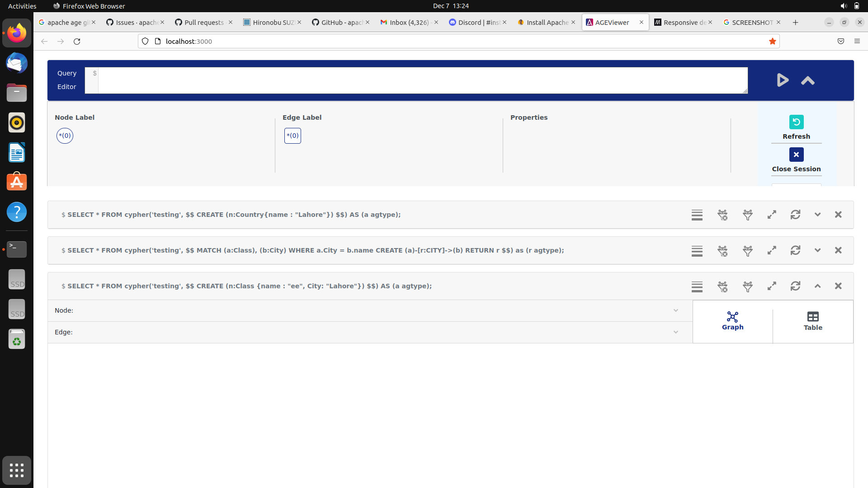Refresh the MATCH query frame
Screen dimensions: 868x488
click(795, 250)
